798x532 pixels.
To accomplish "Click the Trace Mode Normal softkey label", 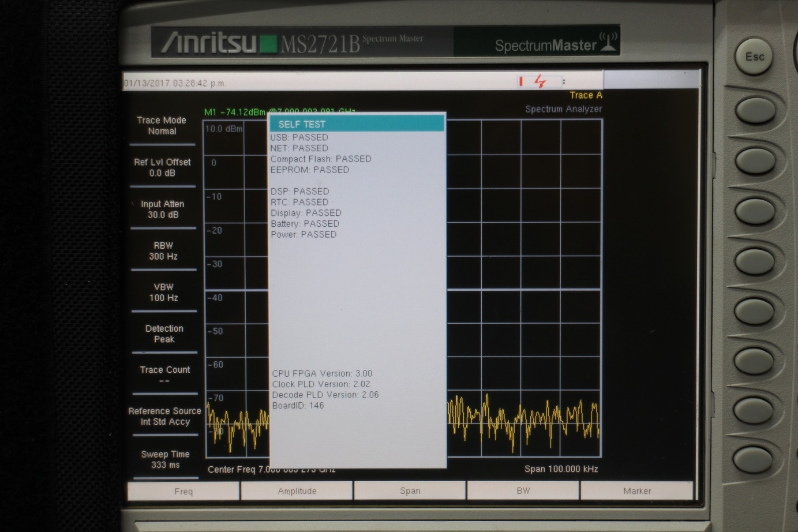I will coord(162,126).
